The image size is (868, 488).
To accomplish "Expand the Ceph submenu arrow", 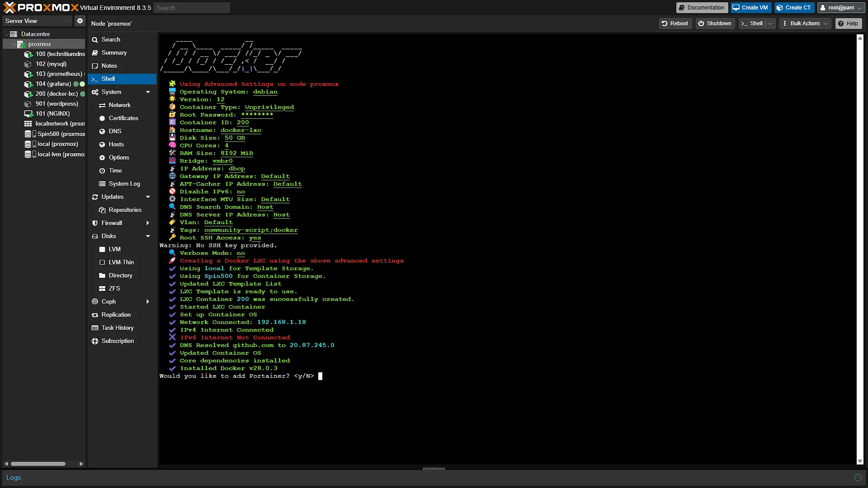I will click(148, 302).
